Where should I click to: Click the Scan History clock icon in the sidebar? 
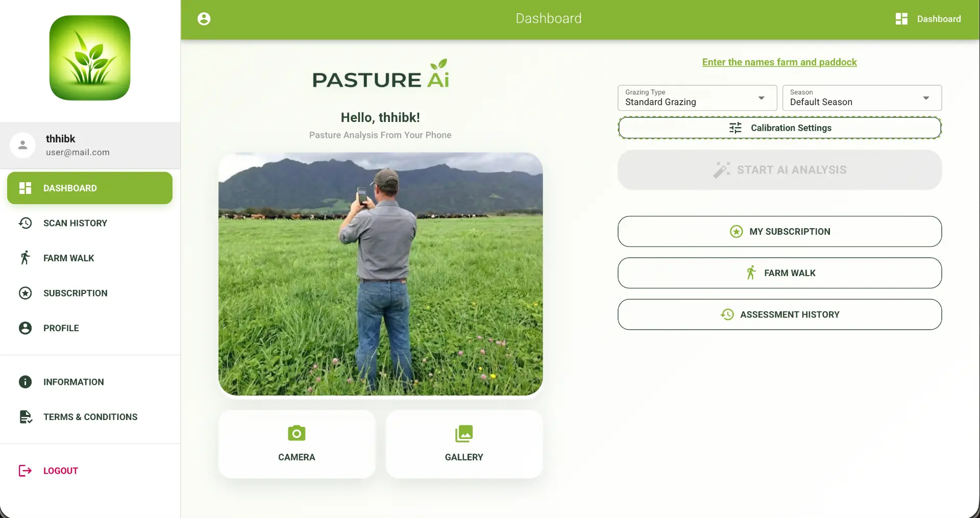(x=25, y=223)
